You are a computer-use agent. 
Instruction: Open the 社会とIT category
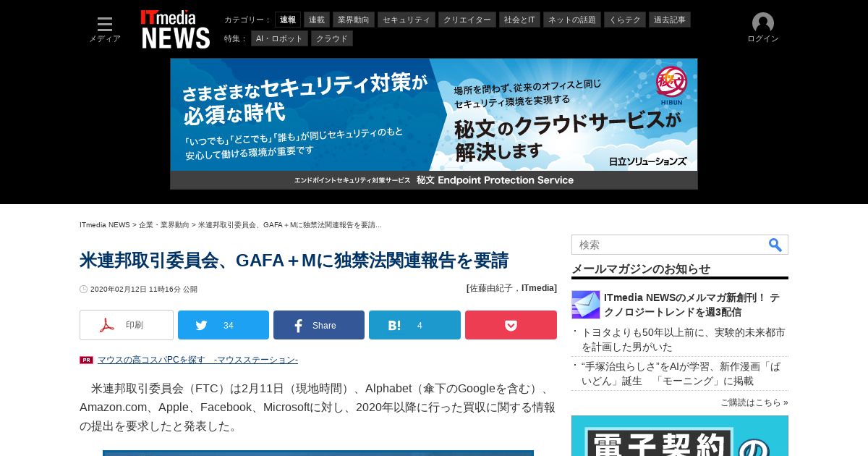519,20
